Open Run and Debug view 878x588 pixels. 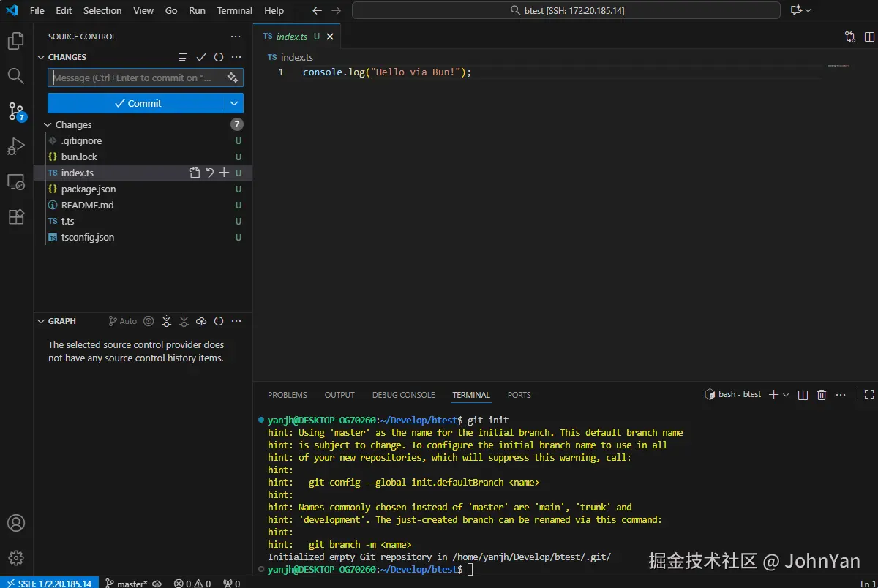(15, 147)
